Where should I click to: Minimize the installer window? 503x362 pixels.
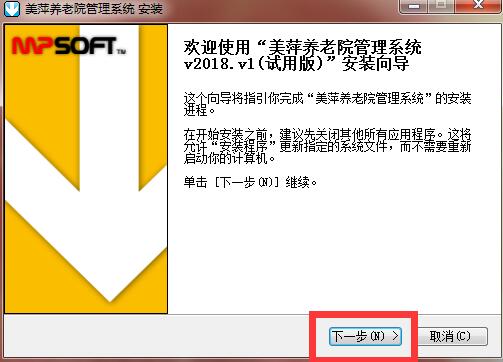(414, 6)
